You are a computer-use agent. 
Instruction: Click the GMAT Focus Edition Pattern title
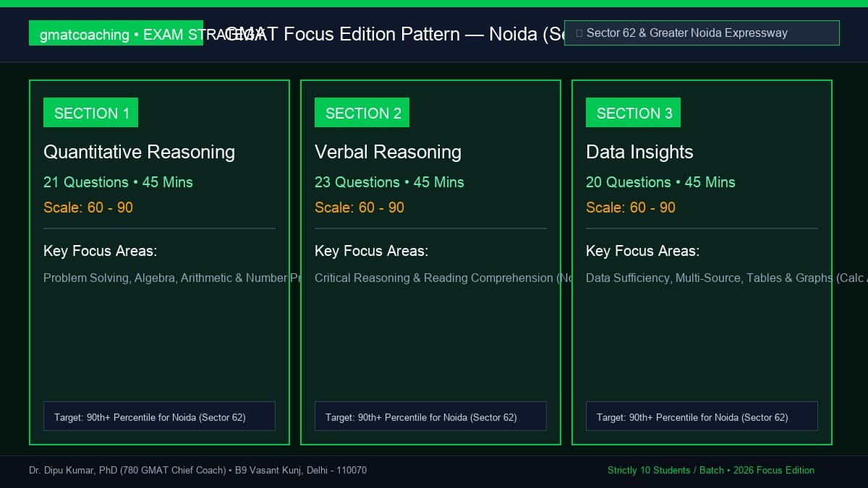pos(395,33)
